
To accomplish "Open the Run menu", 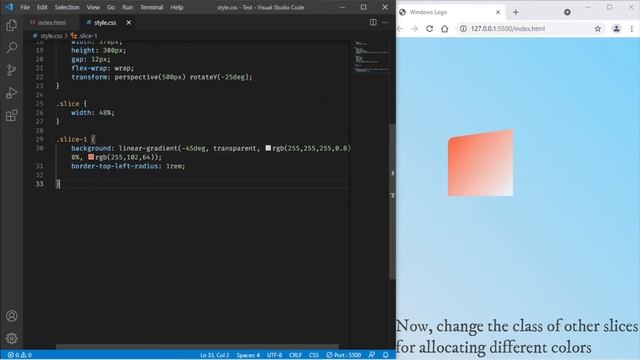I will pos(127,7).
